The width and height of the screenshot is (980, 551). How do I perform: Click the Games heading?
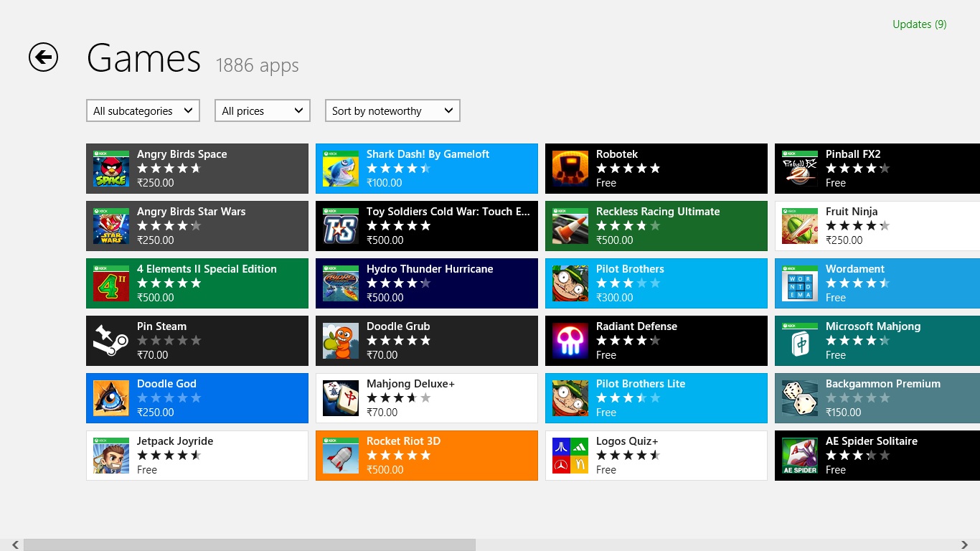pyautogui.click(x=143, y=59)
